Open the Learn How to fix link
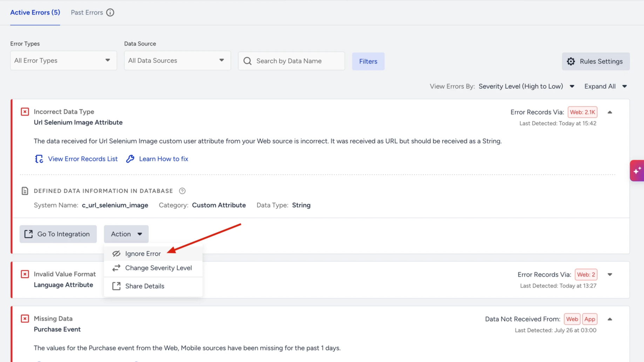The width and height of the screenshot is (644, 362). (x=164, y=159)
